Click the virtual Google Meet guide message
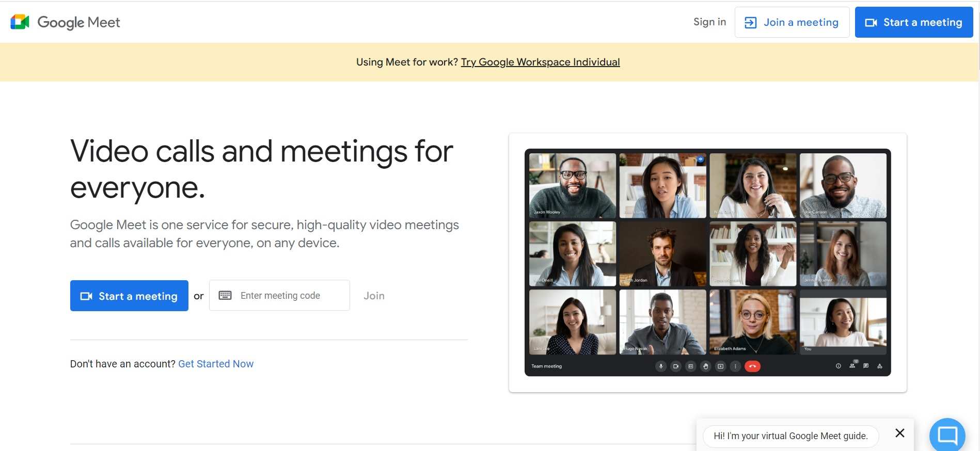980x451 pixels. pyautogui.click(x=791, y=436)
